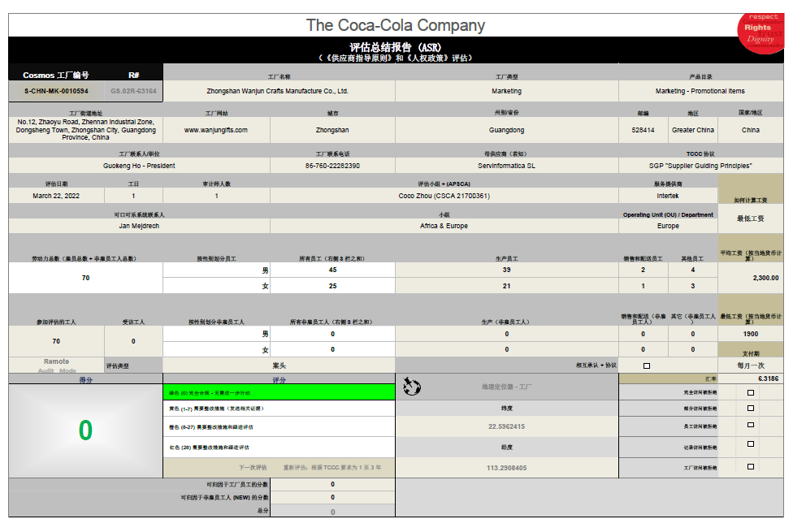The image size is (793, 532).
Task: Select the Guangdong province cell
Action: point(507,130)
